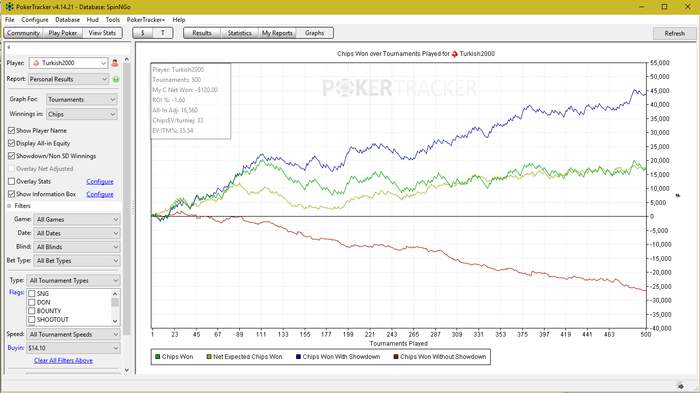Screen dimensions: 700x393
Task: Click the PokerTracker app icon in title bar
Action: [9, 7]
